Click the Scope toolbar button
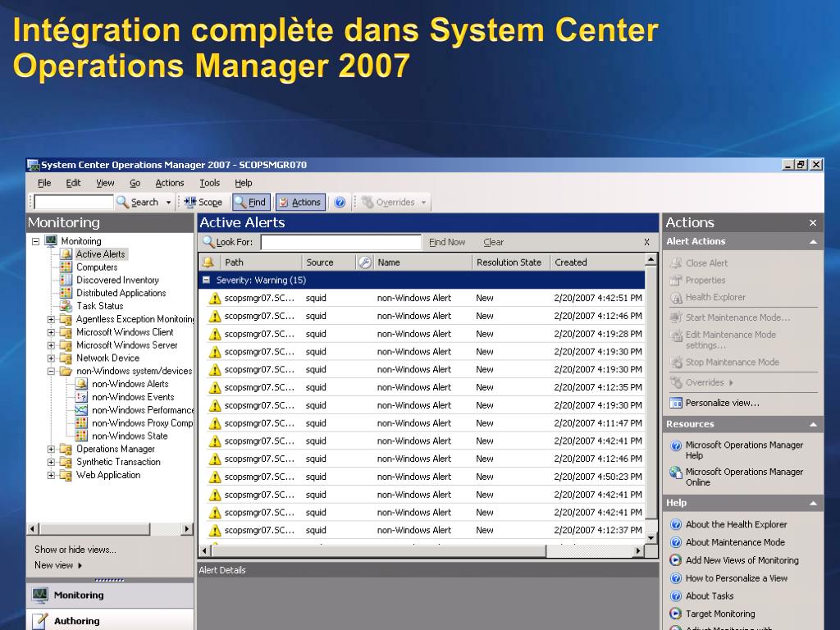Image resolution: width=840 pixels, height=630 pixels. (203, 202)
